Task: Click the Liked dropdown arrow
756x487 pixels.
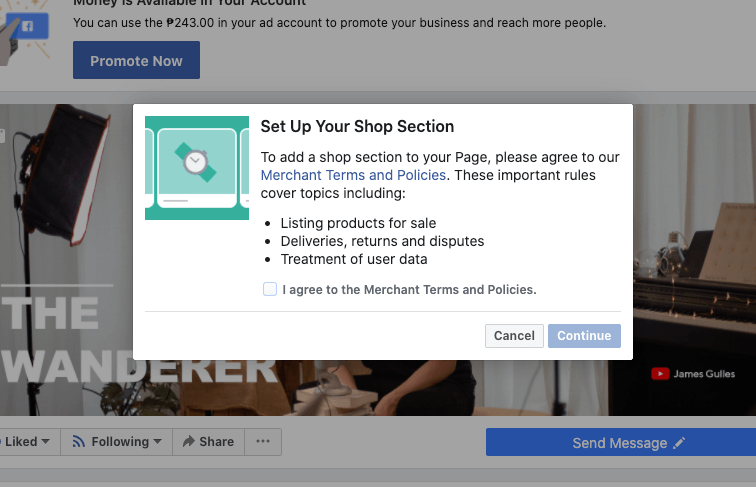Action: (46, 442)
